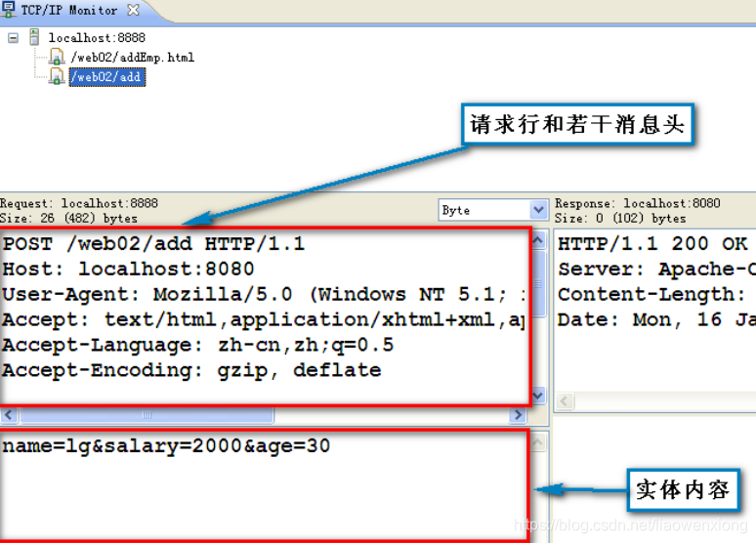Viewport: 756px width, 543px height.
Task: Click the response pane scroll left arrow
Action: point(566,401)
